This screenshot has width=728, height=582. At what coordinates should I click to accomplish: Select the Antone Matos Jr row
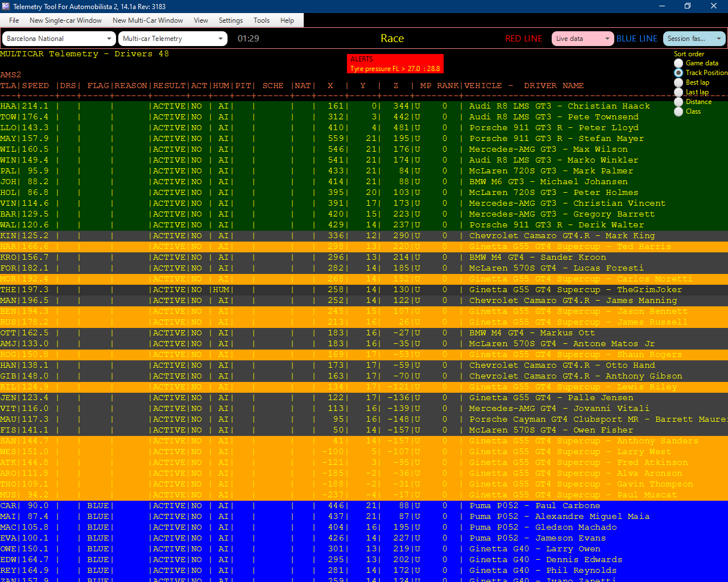[x=364, y=344]
